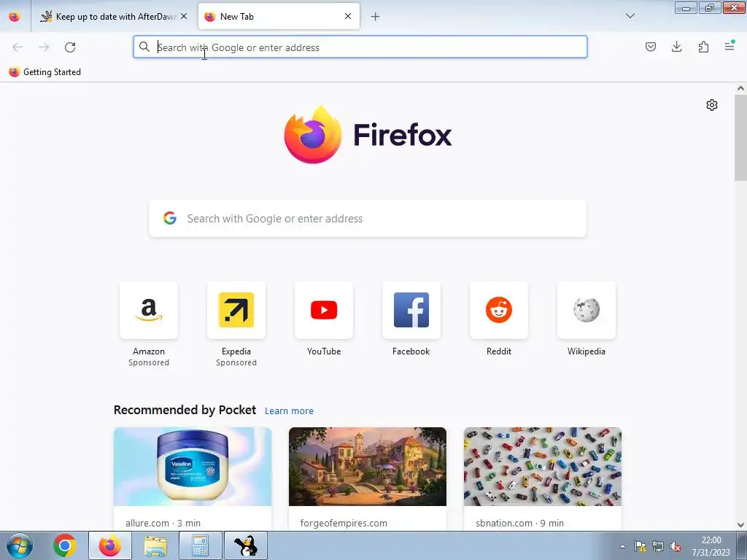Click the center Google search box
747x560 pixels.
coord(368,219)
